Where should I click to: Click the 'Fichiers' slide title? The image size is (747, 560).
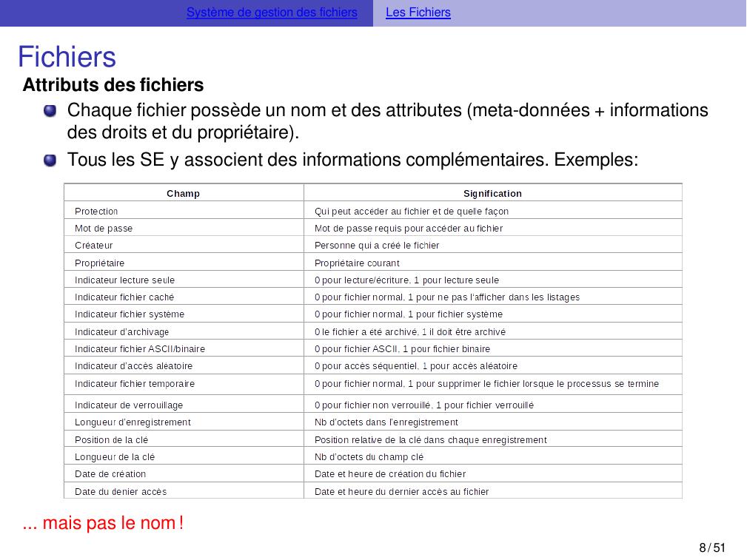tap(67, 57)
